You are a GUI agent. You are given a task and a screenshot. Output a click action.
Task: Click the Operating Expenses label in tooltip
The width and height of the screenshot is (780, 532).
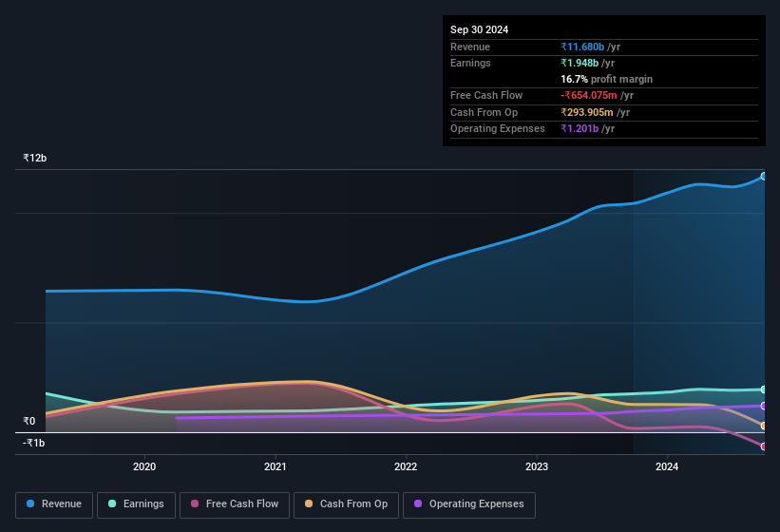pos(498,128)
